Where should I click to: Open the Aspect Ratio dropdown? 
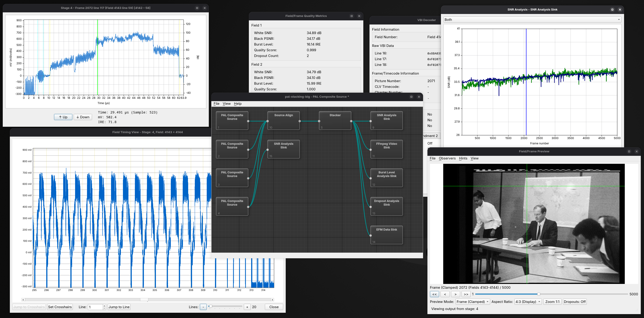528,302
